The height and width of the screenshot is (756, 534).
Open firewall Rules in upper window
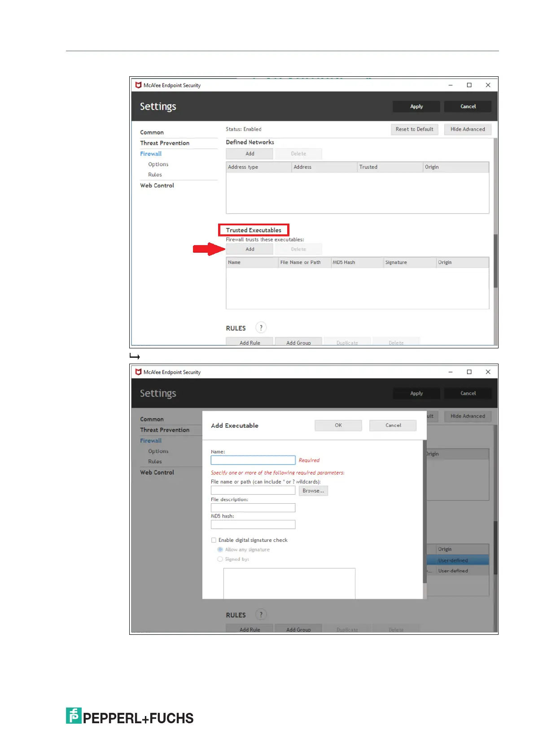155,175
